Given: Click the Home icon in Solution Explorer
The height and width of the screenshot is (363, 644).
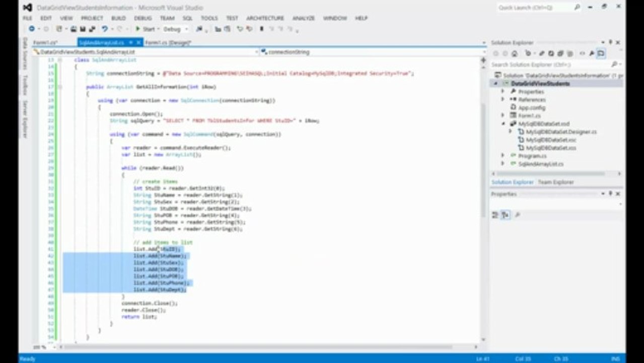Looking at the screenshot, I should click(x=514, y=53).
